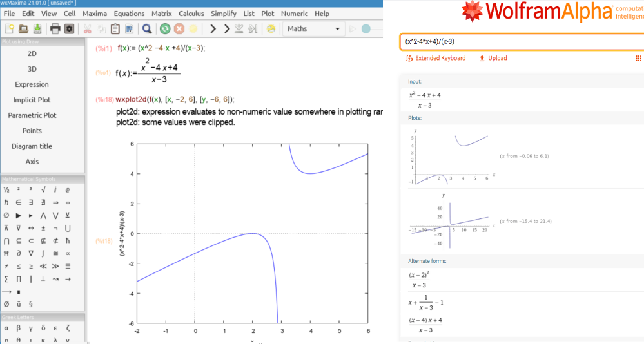Insert the summation Σ symbol

click(6, 279)
